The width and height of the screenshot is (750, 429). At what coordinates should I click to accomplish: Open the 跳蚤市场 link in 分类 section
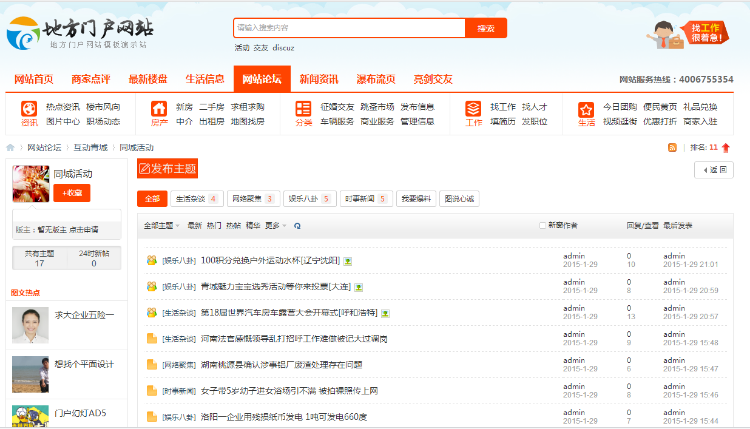pyautogui.click(x=377, y=107)
